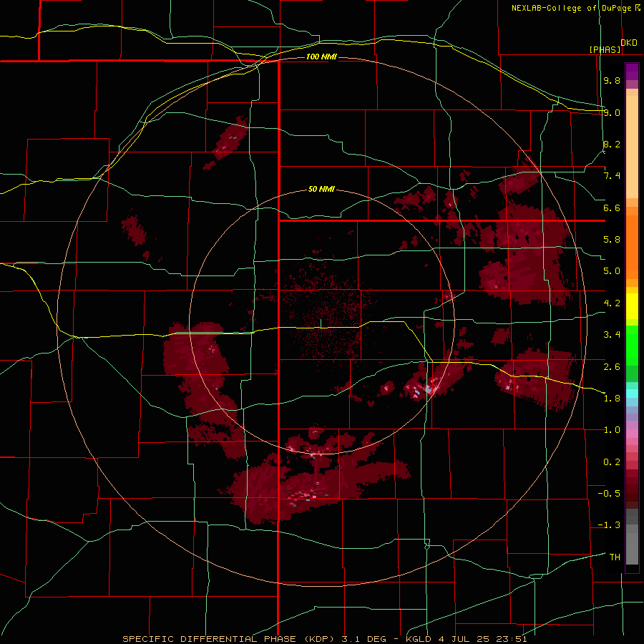The height and width of the screenshot is (644, 644).
Task: Select the 9.0 scale value
Action: click(612, 112)
